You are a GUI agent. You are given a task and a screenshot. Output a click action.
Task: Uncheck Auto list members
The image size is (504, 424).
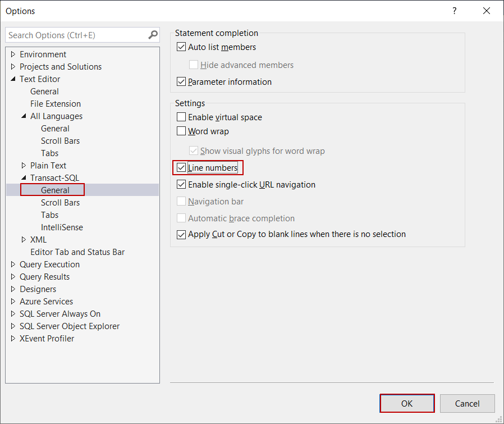pos(181,47)
